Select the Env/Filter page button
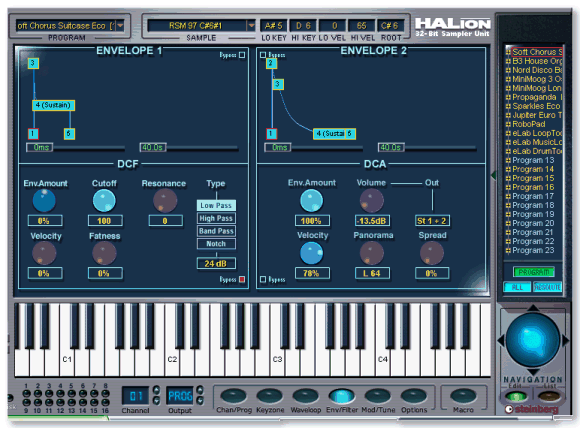The image size is (580, 428). tap(341, 396)
